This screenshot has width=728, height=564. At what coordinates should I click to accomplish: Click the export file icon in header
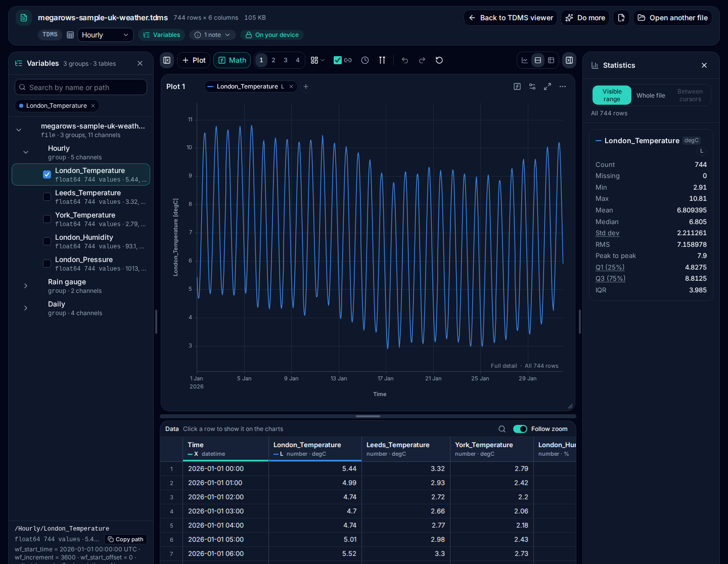[621, 18]
